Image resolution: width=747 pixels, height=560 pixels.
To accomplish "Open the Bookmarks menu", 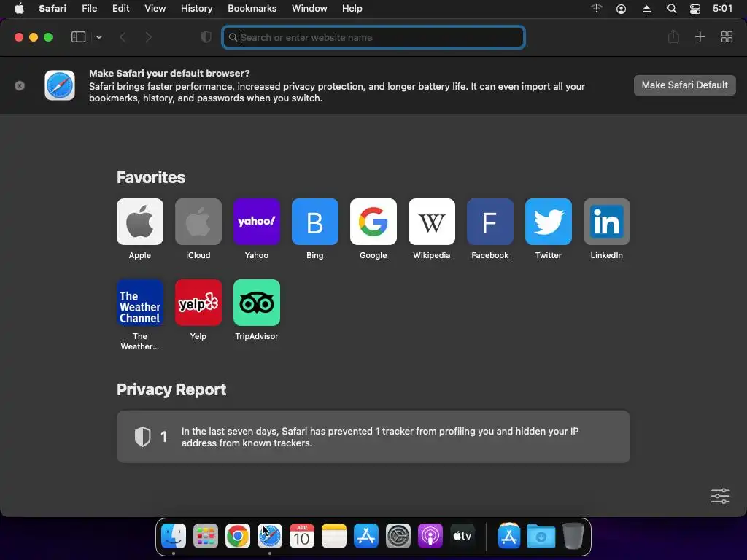I will (x=252, y=9).
